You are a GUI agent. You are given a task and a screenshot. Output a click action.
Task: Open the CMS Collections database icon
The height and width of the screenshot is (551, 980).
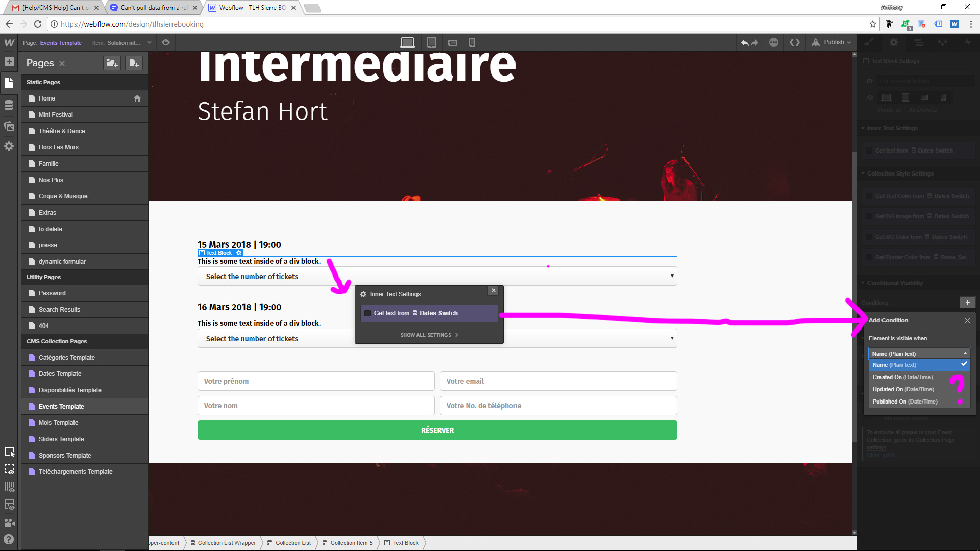point(9,105)
